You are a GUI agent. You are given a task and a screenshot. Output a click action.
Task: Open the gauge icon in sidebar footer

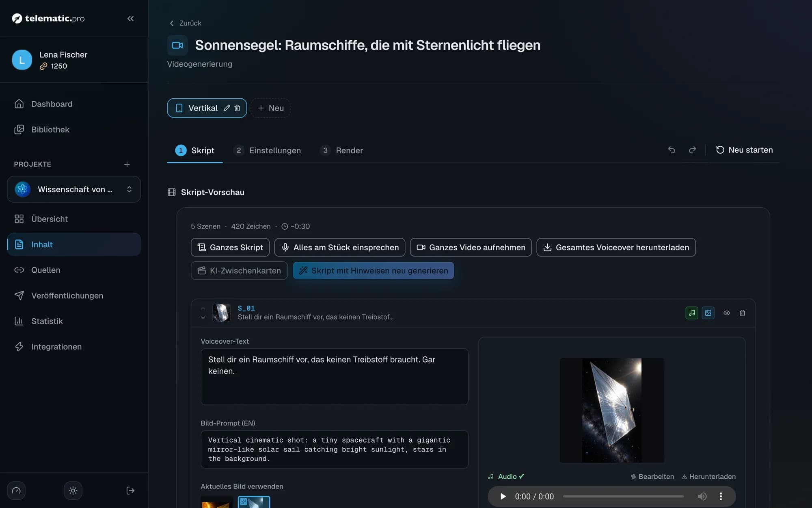(x=16, y=491)
